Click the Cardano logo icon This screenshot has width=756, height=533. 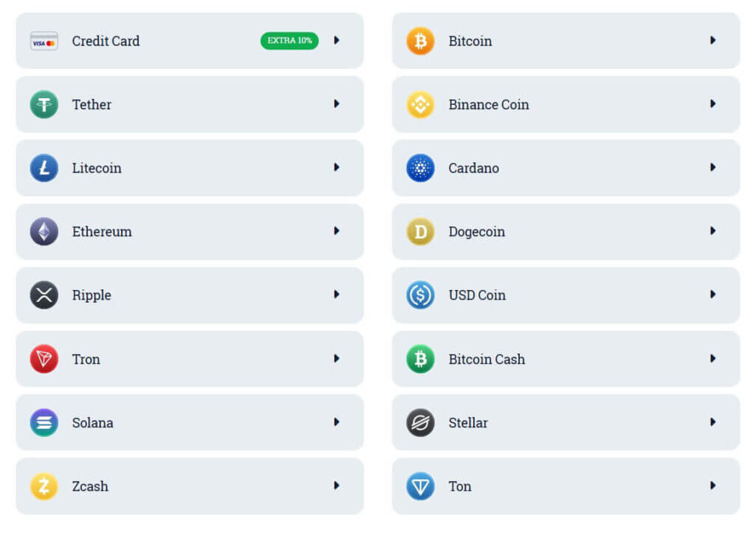419,168
